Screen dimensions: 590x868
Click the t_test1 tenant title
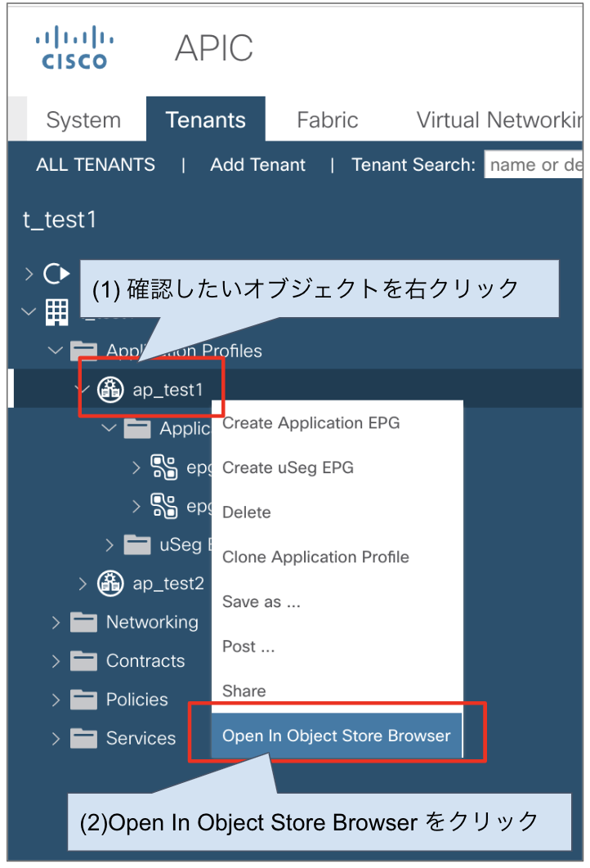point(60,220)
